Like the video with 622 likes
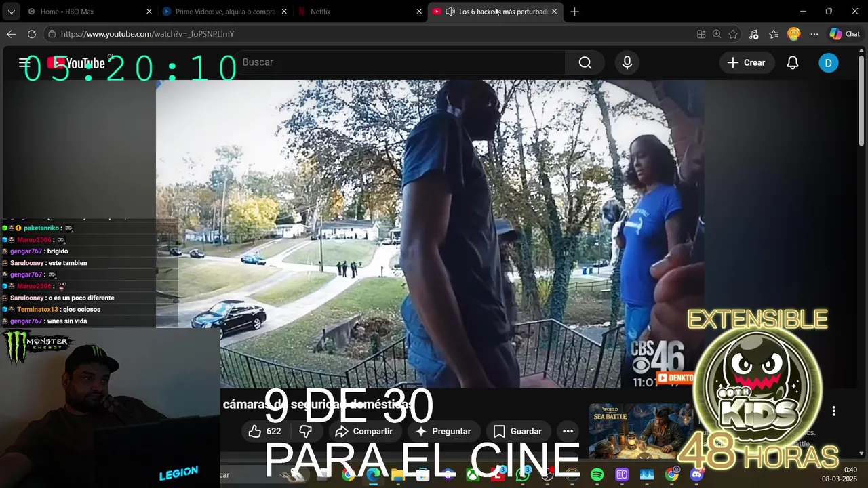The image size is (868, 488). point(264,431)
